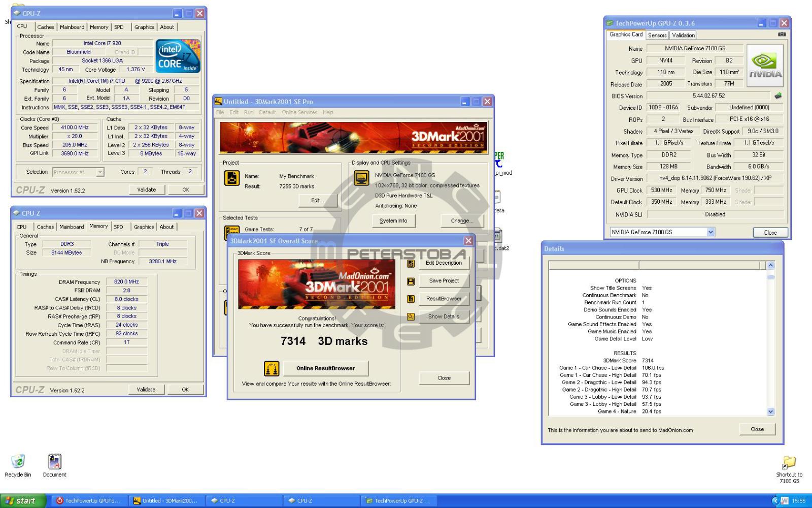Click Close in the Overall Score dialog
This screenshot has height=508, width=812.
pyautogui.click(x=444, y=378)
